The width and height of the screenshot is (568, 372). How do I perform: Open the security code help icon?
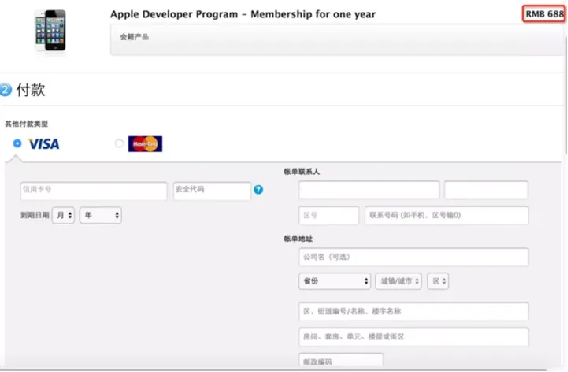click(258, 189)
